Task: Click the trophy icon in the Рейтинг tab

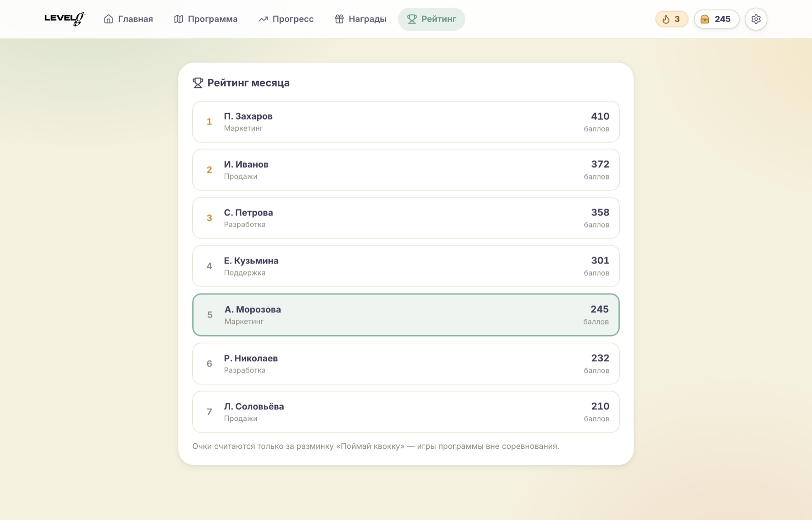Action: click(x=412, y=19)
